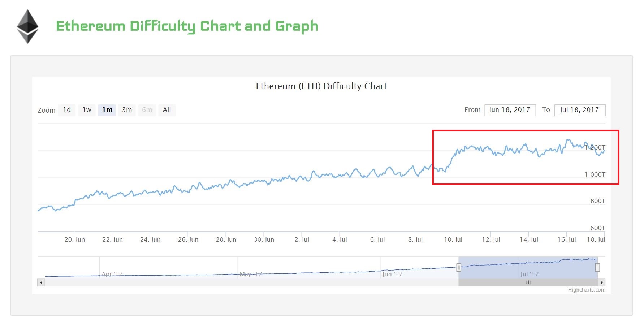
Task: Click the Jun '17 marker in navigator
Action: point(392,274)
